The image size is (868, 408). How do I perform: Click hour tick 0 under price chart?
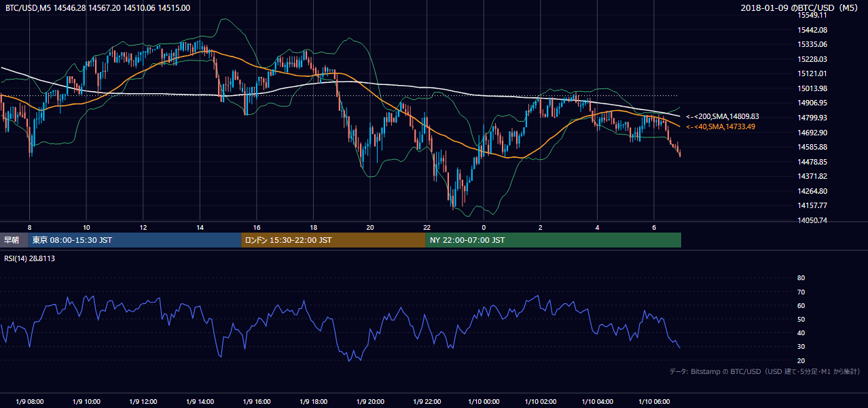(x=484, y=227)
